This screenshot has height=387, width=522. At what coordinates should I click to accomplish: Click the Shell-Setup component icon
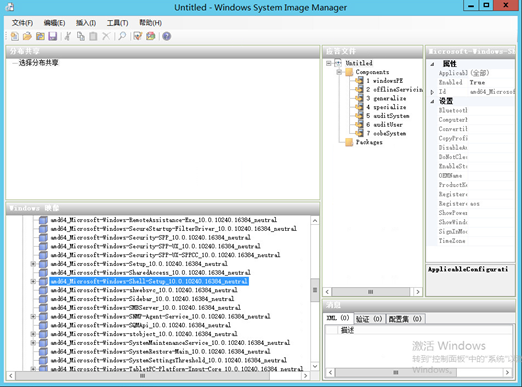click(x=43, y=281)
